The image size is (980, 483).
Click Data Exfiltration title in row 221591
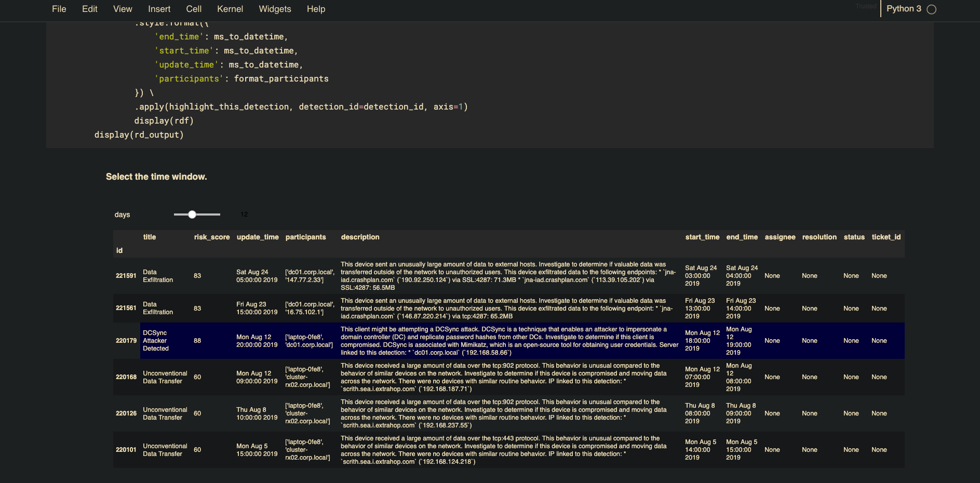click(158, 276)
